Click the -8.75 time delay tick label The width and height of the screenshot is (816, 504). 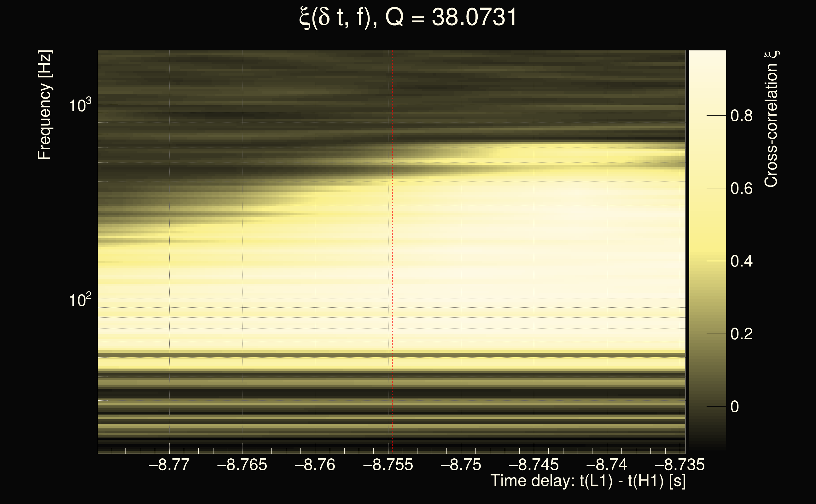(461, 465)
